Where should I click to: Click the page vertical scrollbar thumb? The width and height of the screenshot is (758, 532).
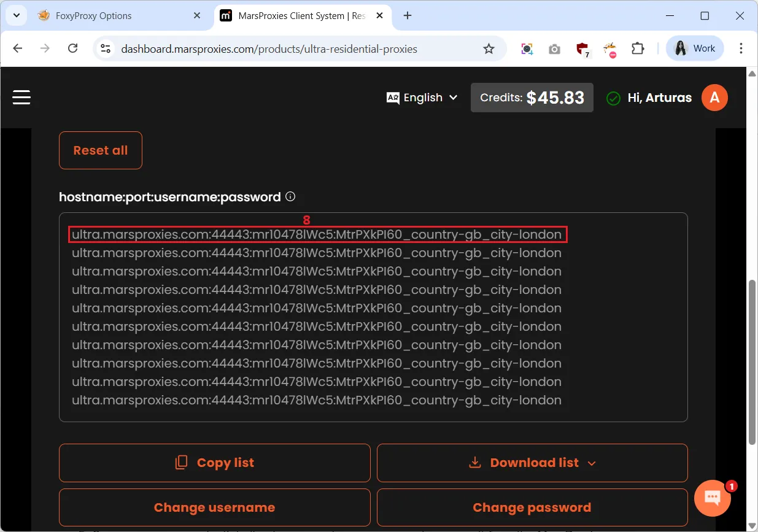point(752,362)
